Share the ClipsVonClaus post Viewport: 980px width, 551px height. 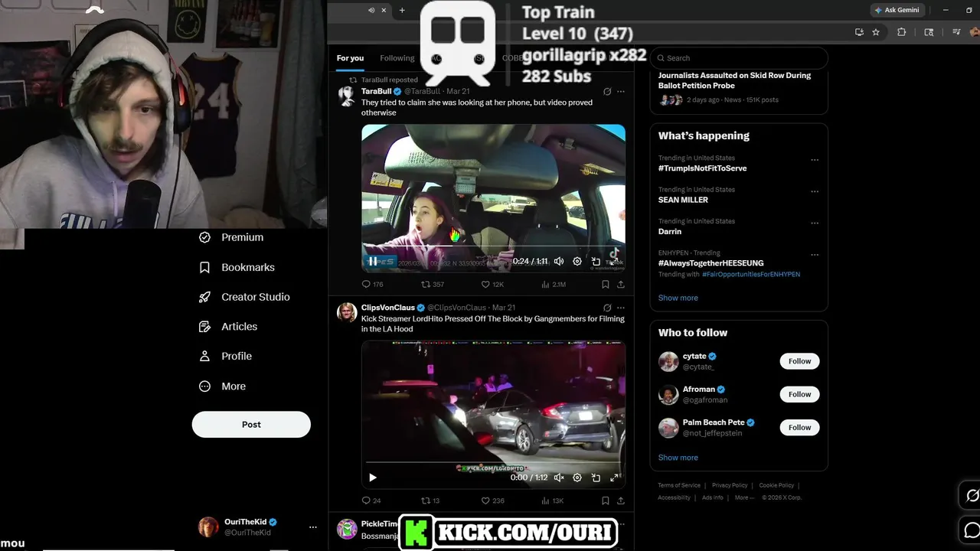coord(620,500)
